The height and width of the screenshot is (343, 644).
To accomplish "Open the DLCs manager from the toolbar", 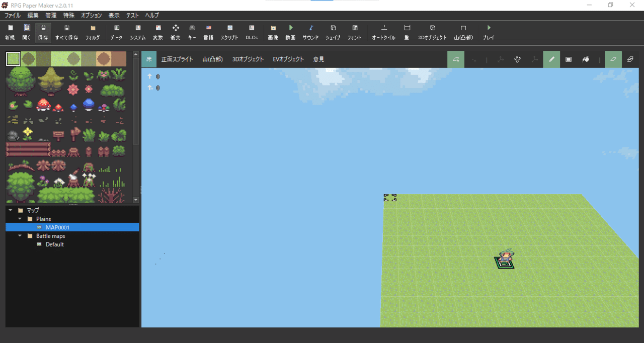I will pyautogui.click(x=251, y=31).
